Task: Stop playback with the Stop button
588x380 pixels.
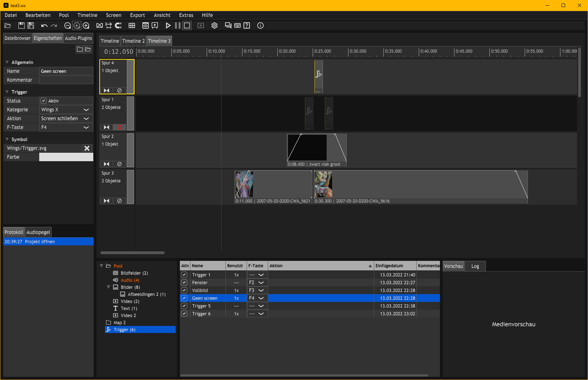Action: [187, 25]
